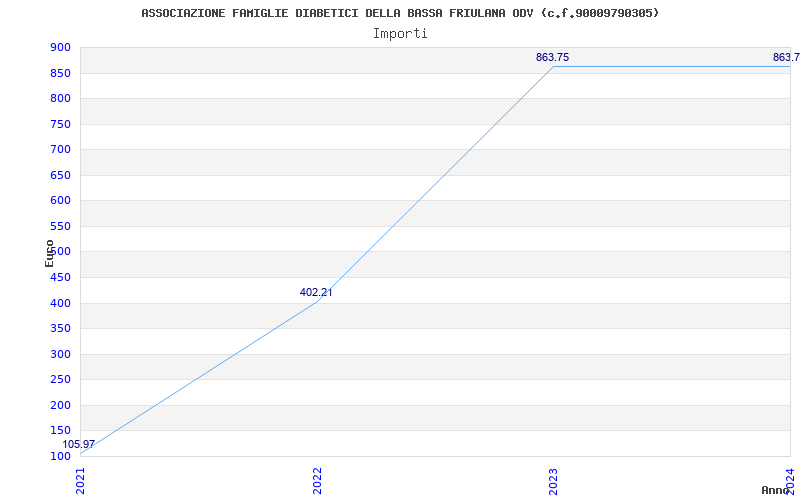Image resolution: width=800 pixels, height=500 pixels.
Task: Click the 'Importi' subtitle
Action: 400,34
